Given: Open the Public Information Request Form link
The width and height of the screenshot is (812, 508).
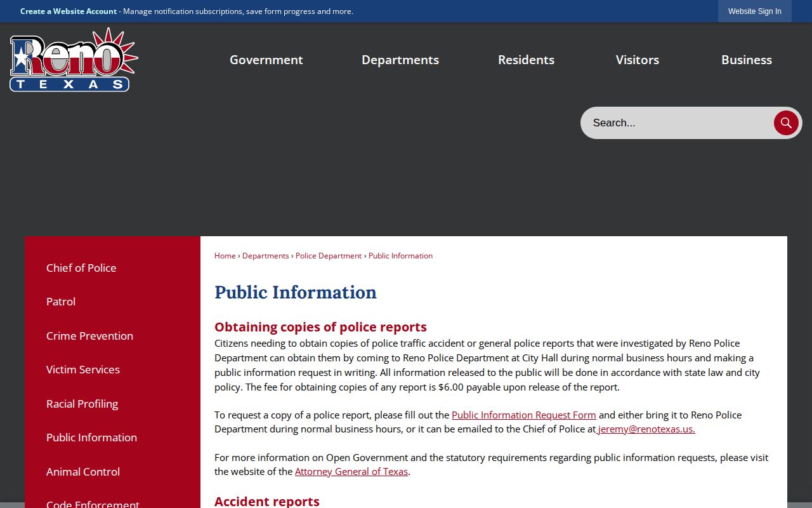Looking at the screenshot, I should (524, 415).
